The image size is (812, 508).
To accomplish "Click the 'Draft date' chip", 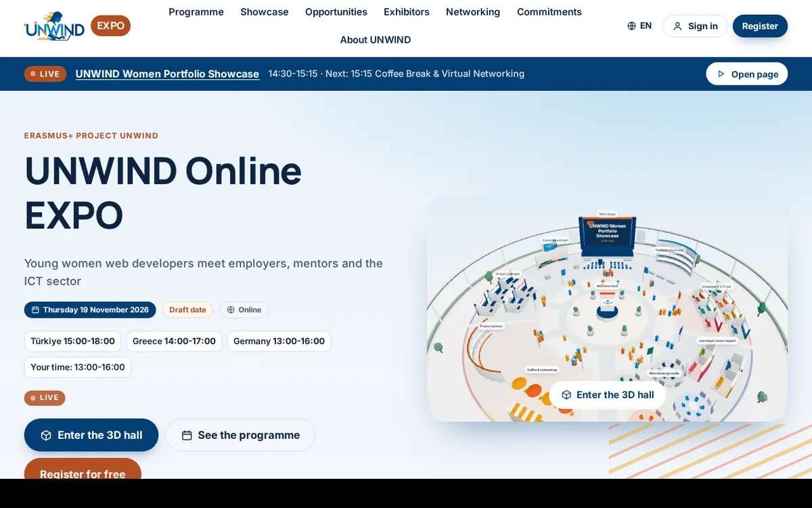I will click(x=187, y=310).
